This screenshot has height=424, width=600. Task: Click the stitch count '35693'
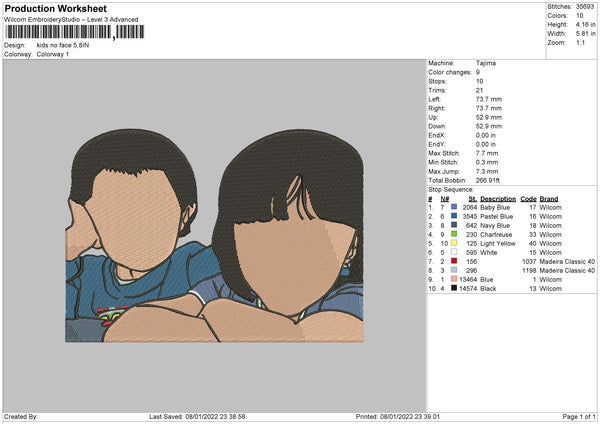pos(585,7)
